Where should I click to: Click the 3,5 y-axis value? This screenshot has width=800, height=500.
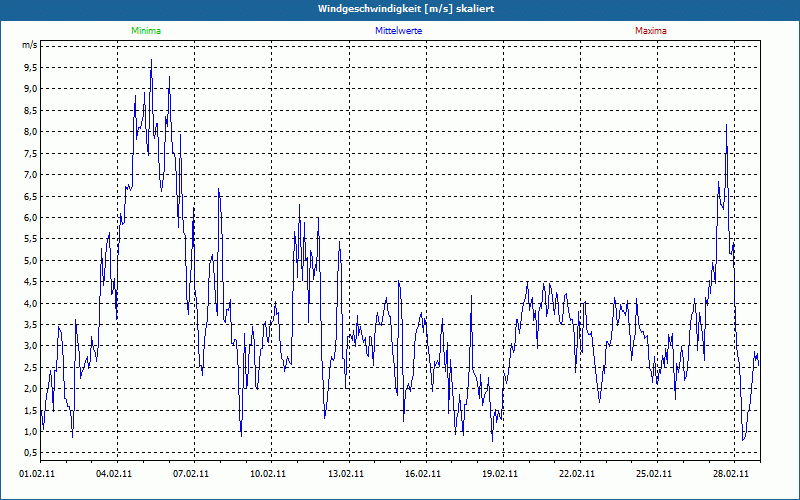(31, 324)
